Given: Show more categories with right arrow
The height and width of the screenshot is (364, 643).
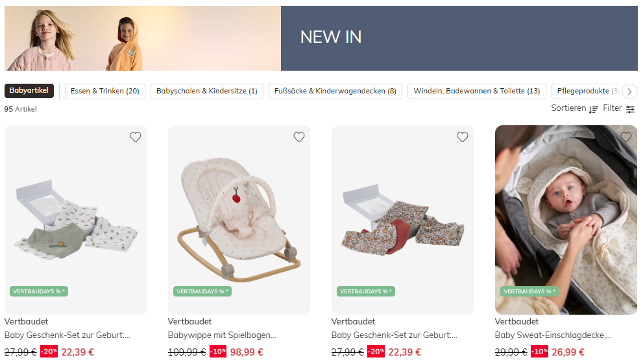Looking at the screenshot, I should pos(629,91).
